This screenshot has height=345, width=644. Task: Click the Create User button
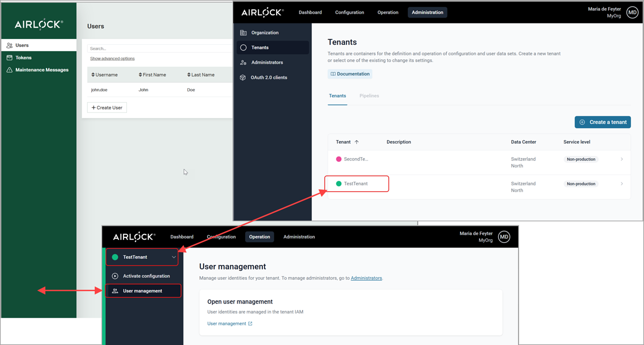107,108
